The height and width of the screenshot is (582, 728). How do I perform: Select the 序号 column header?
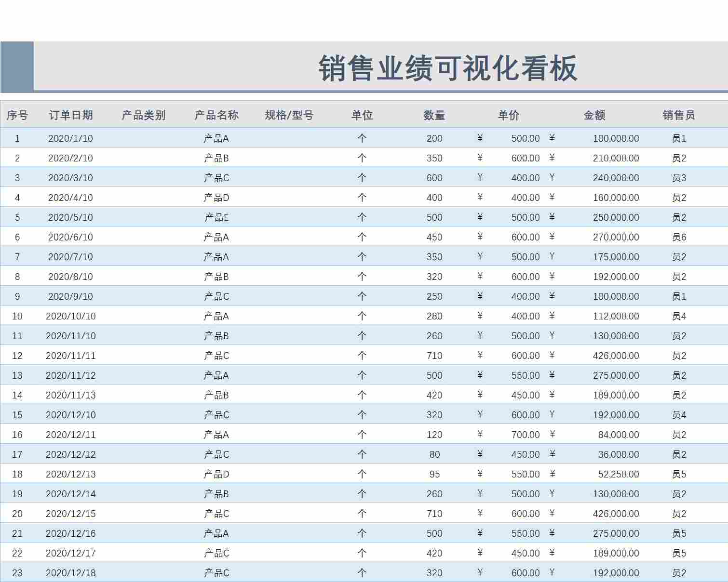[17, 115]
